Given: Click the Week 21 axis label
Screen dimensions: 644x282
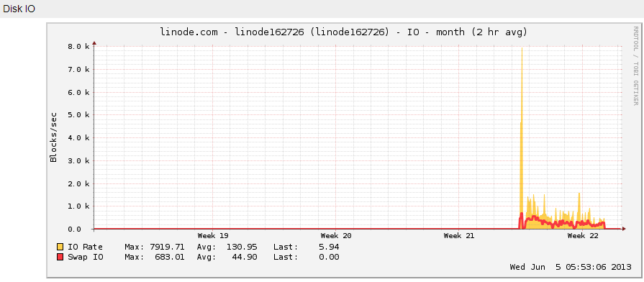Looking at the screenshot, I should [x=459, y=236].
